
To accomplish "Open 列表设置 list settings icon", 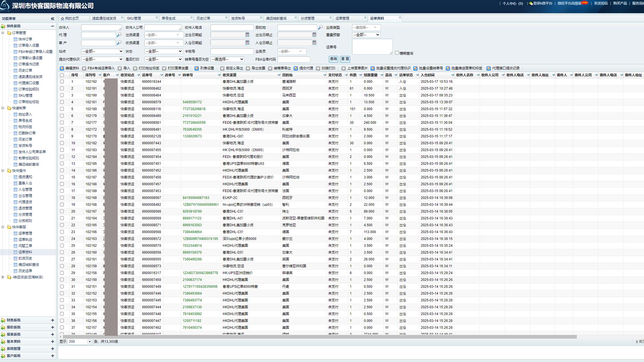I will (x=197, y=68).
